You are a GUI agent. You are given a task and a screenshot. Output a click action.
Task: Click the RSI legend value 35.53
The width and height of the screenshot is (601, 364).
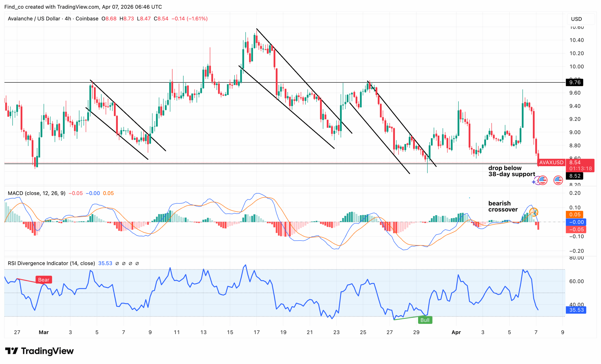click(105, 263)
